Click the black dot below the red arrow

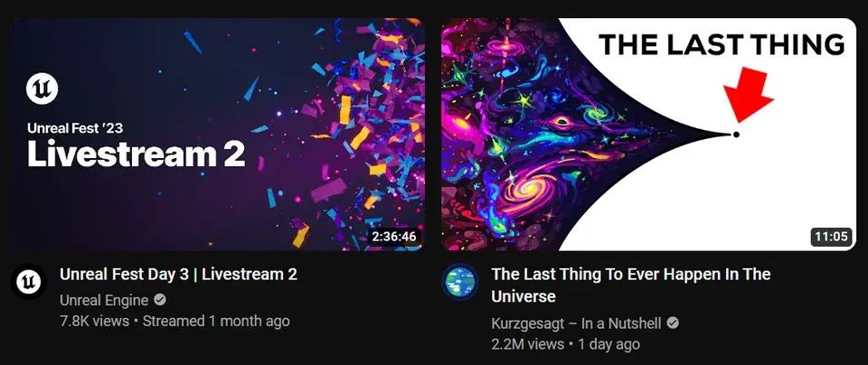[736, 135]
